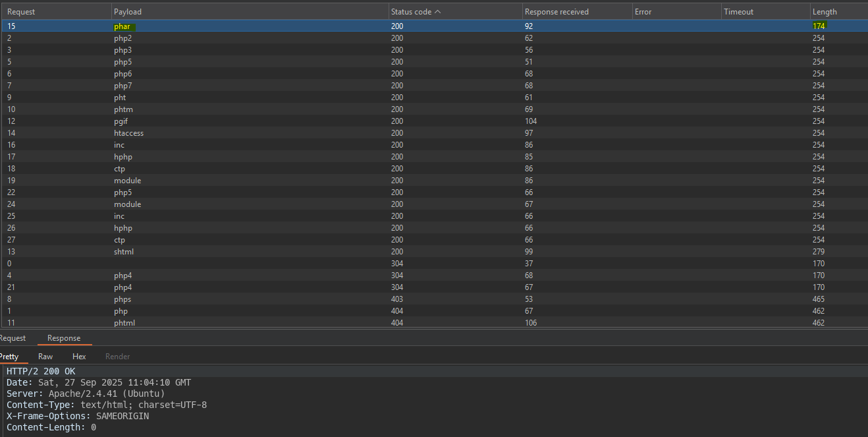Viewport: 868px width, 437px height.
Task: Open the Hex view tab
Action: pyautogui.click(x=79, y=357)
